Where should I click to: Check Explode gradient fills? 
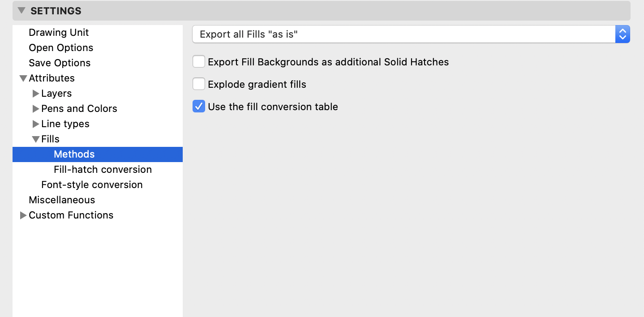[x=199, y=84]
